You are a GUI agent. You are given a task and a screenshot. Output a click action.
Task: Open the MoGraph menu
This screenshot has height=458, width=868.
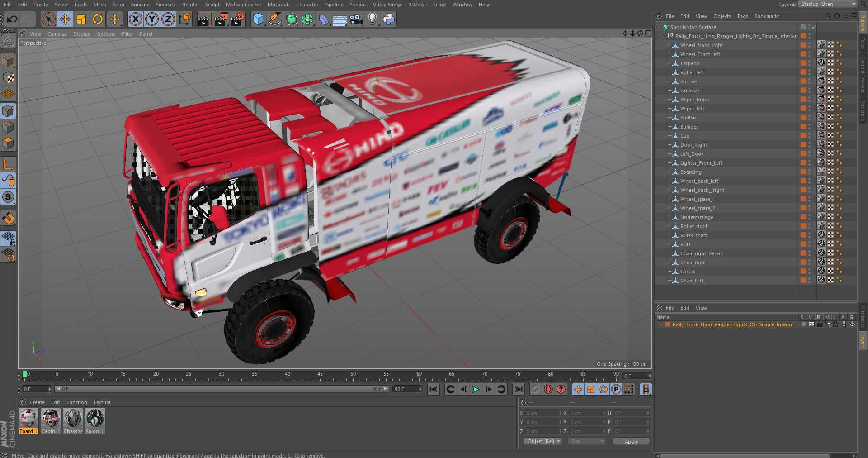278,5
